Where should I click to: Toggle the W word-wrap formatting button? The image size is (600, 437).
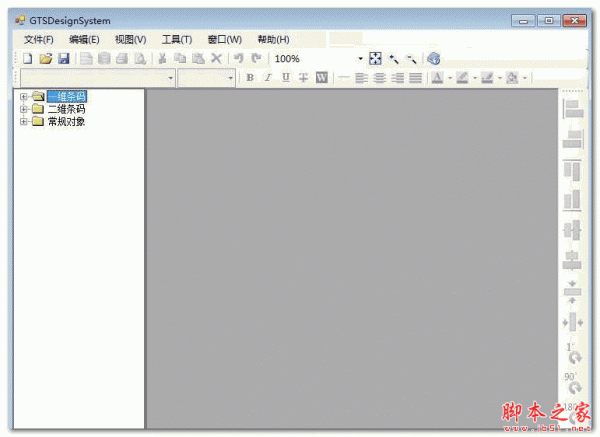coord(321,78)
